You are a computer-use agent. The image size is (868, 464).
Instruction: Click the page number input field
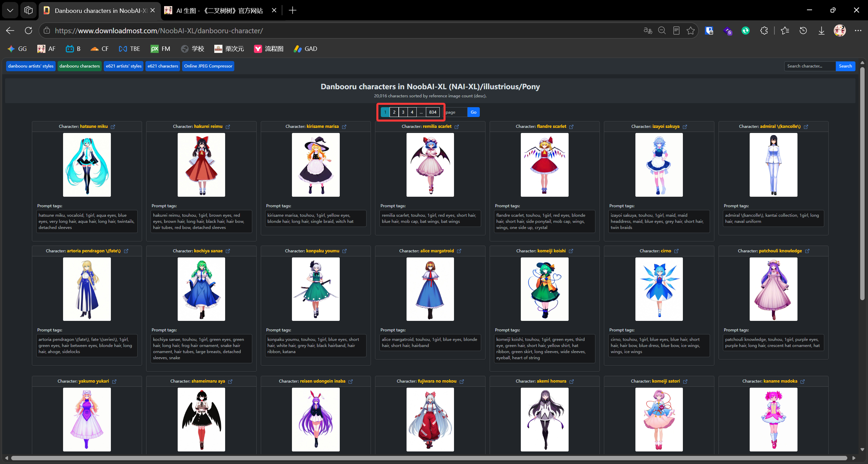455,112
